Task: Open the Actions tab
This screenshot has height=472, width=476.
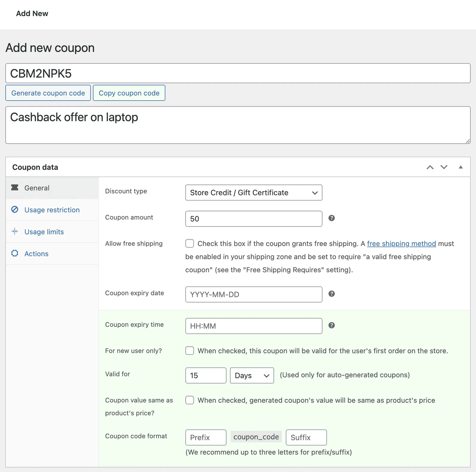Action: 52,254
